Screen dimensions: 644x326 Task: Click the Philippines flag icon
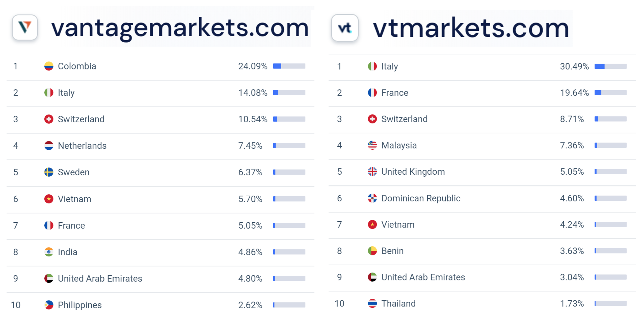pyautogui.click(x=49, y=305)
